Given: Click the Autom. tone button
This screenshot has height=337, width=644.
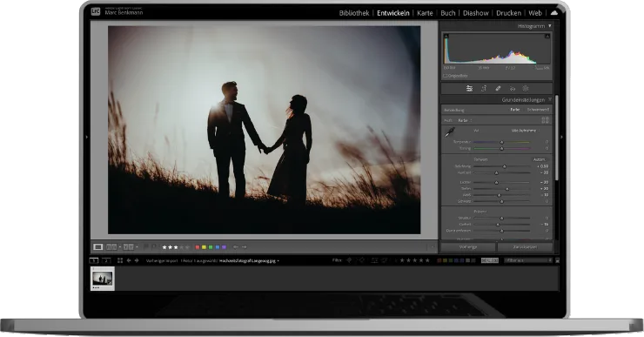Looking at the screenshot, I should point(540,159).
